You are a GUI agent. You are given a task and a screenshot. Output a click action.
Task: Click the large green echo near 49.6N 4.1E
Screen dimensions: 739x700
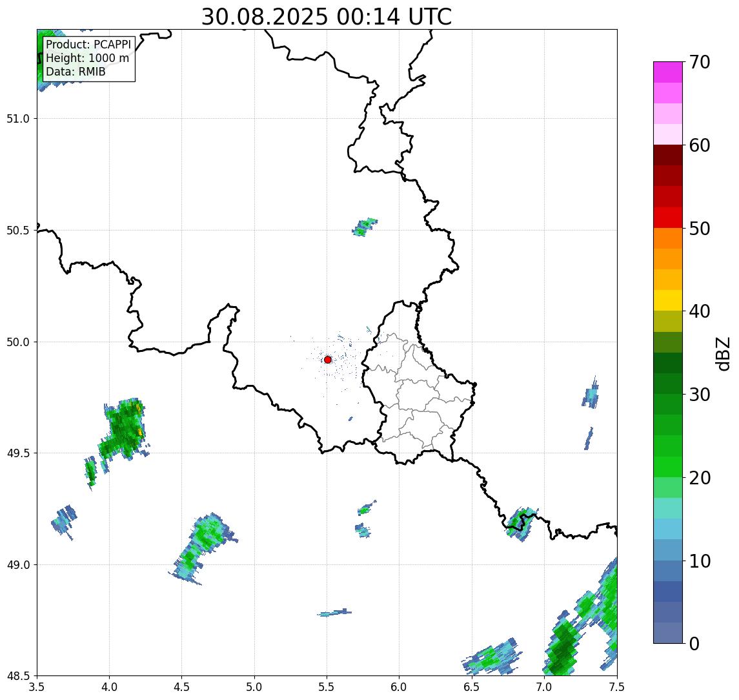point(123,429)
